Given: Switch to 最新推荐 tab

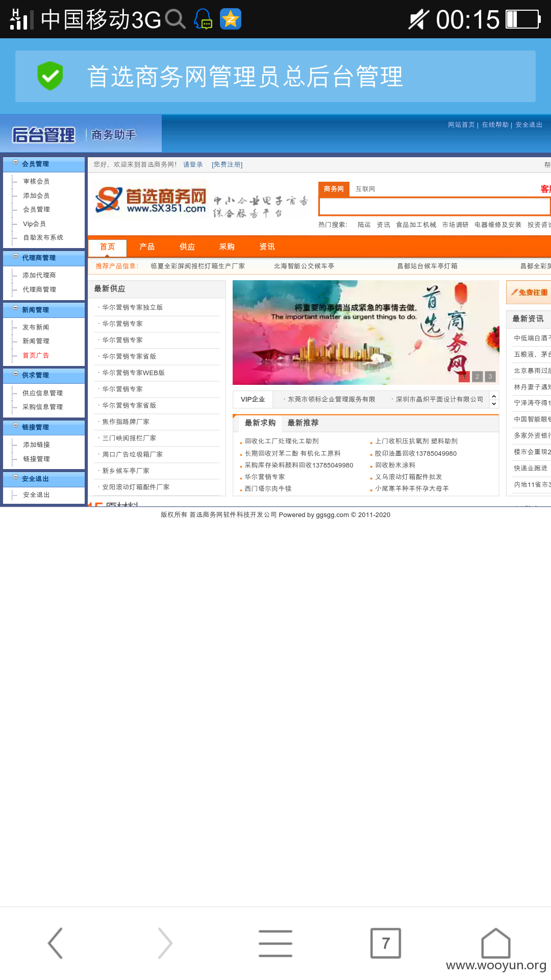Looking at the screenshot, I should click(303, 423).
